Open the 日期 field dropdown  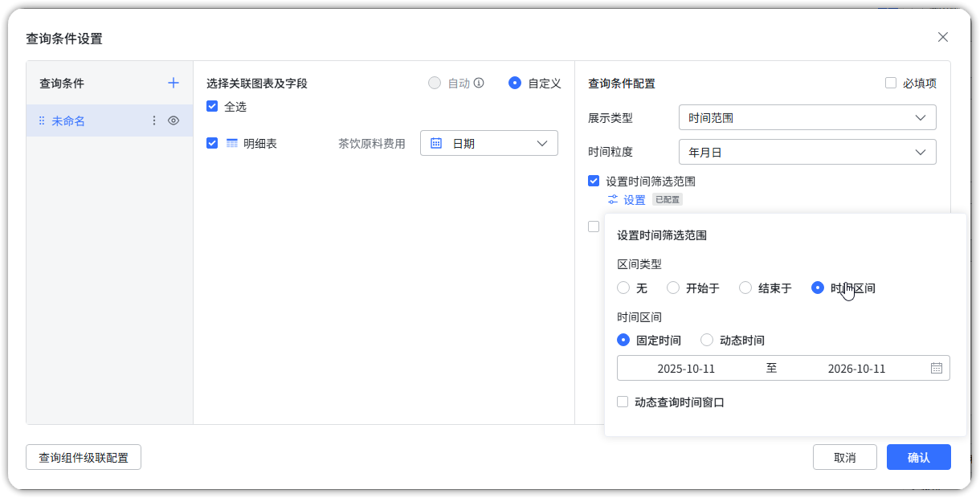coord(488,143)
